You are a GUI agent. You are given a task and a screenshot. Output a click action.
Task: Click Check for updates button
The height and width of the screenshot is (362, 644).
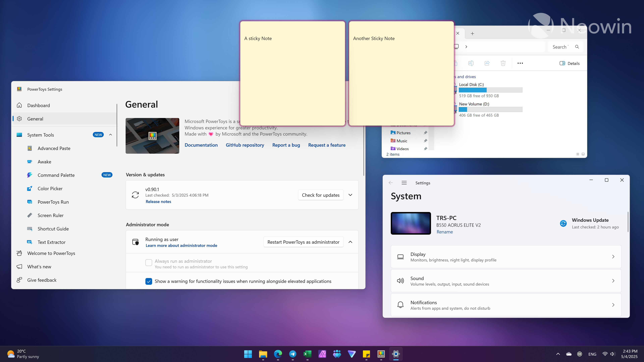tap(320, 195)
